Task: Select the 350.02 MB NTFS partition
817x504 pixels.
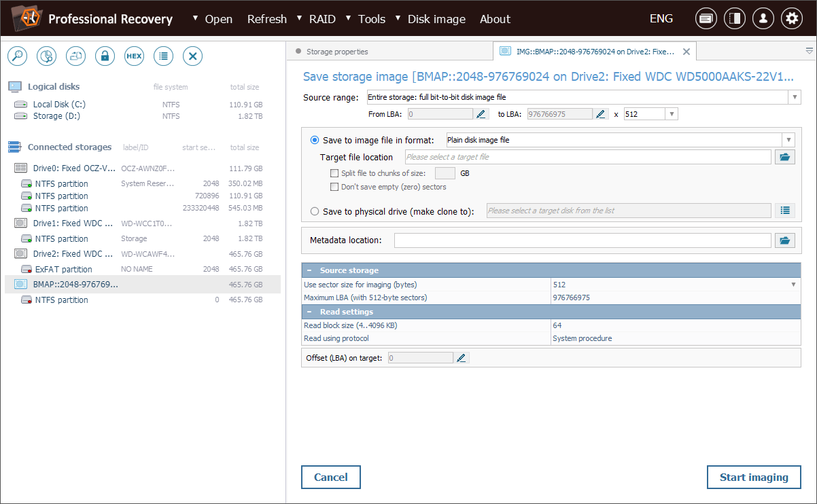Action: [x=141, y=183]
